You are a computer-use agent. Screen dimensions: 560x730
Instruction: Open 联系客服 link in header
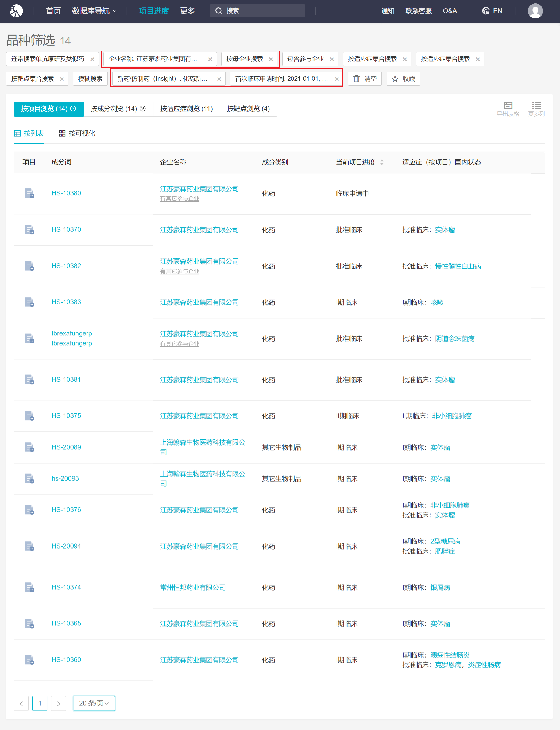[419, 11]
